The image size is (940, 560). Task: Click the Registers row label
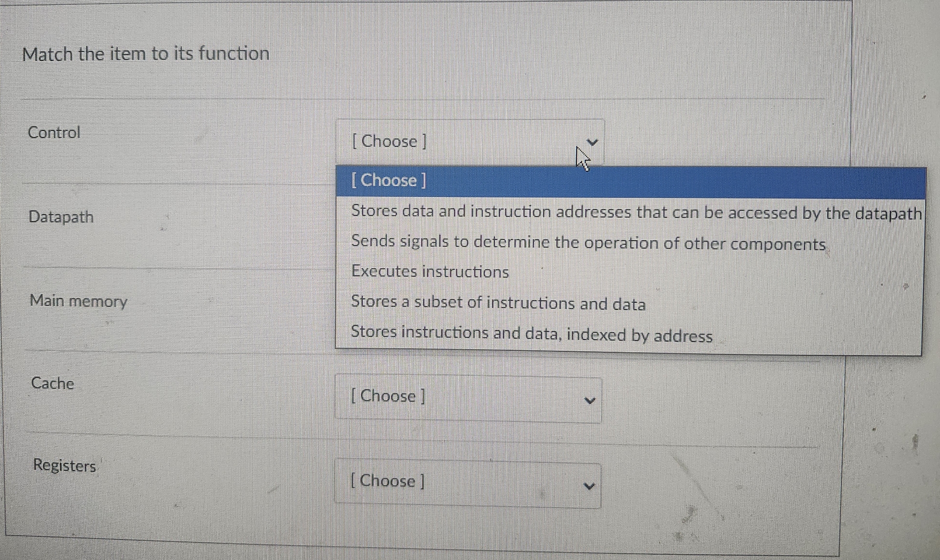pos(64,466)
